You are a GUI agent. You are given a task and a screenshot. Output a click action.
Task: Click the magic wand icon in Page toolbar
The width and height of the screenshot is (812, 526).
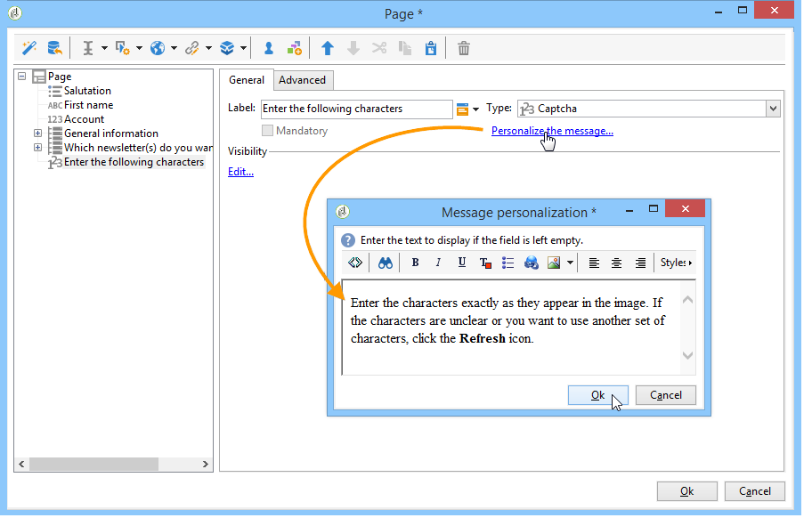click(x=29, y=48)
